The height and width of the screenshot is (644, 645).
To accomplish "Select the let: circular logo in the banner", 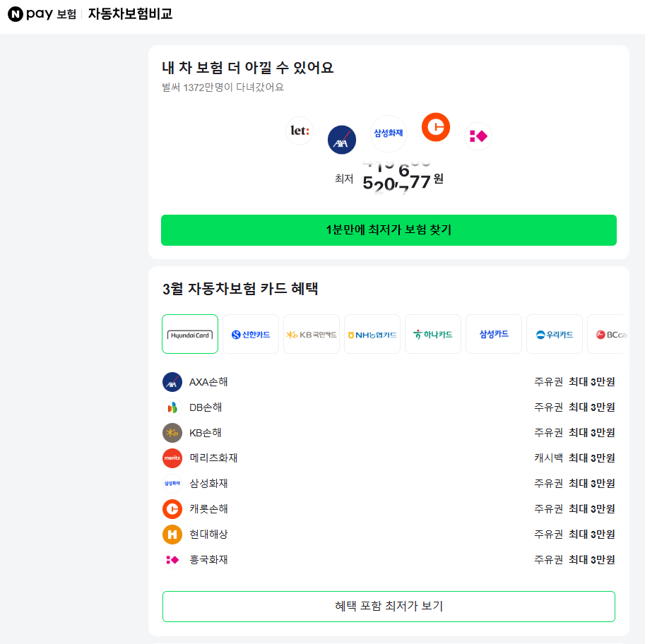I will click(299, 131).
